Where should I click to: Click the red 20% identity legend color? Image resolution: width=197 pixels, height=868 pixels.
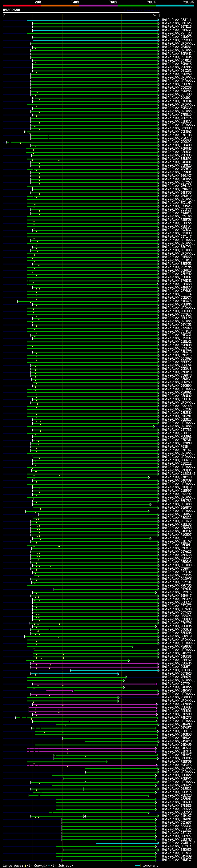(22, 6)
